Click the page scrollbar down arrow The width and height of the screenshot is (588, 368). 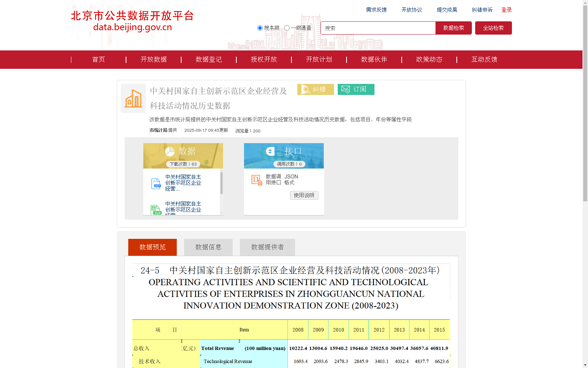coord(585,365)
